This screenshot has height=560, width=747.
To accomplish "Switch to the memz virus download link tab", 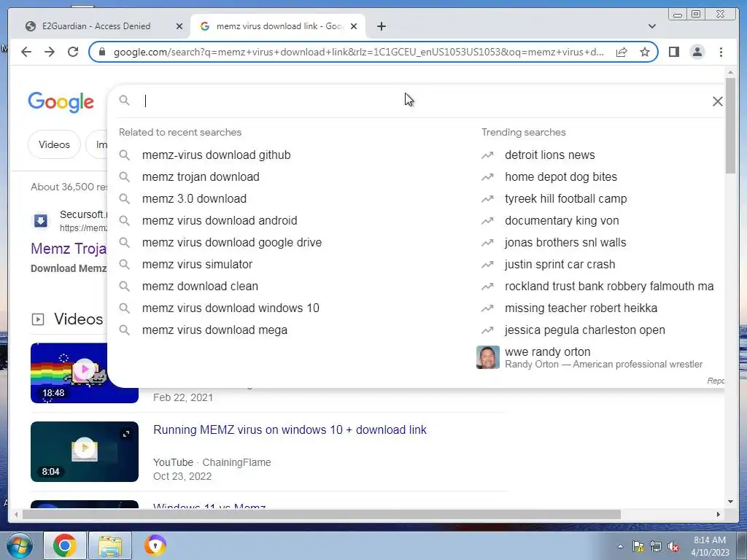I will click(x=277, y=26).
